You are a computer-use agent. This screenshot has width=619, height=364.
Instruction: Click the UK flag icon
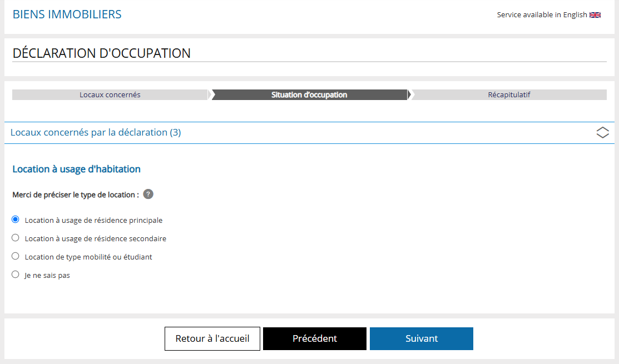click(595, 15)
